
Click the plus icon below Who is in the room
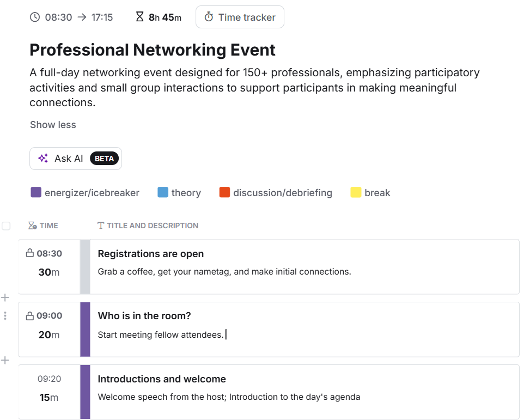[x=5, y=360]
